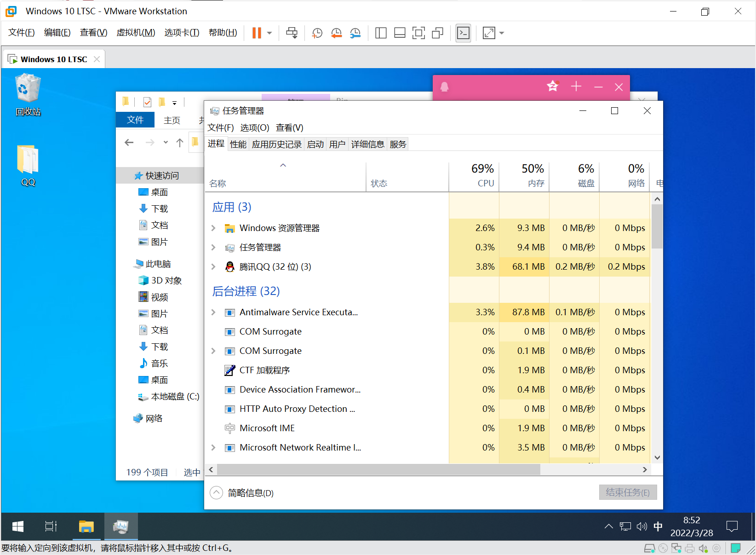Suspend the virtual machine with the pause icon
This screenshot has height=555, width=756.
click(x=256, y=33)
